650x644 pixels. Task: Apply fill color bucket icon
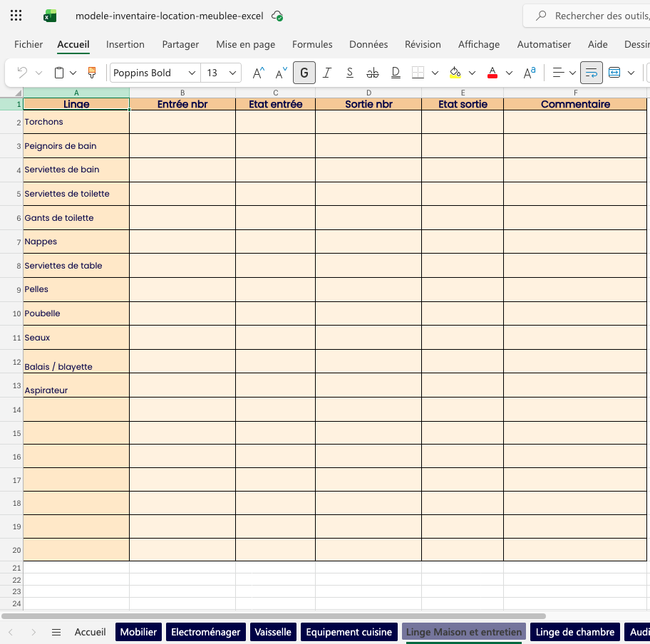(x=455, y=73)
